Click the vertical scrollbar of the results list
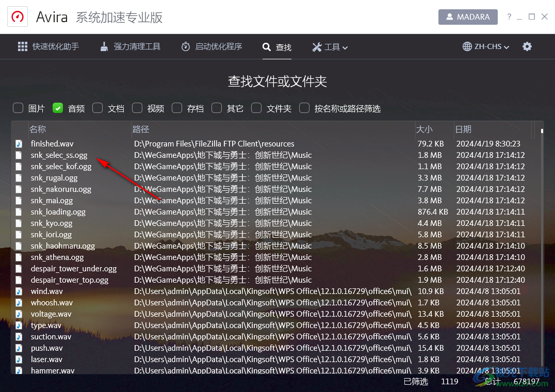555x392 pixels. point(542,132)
